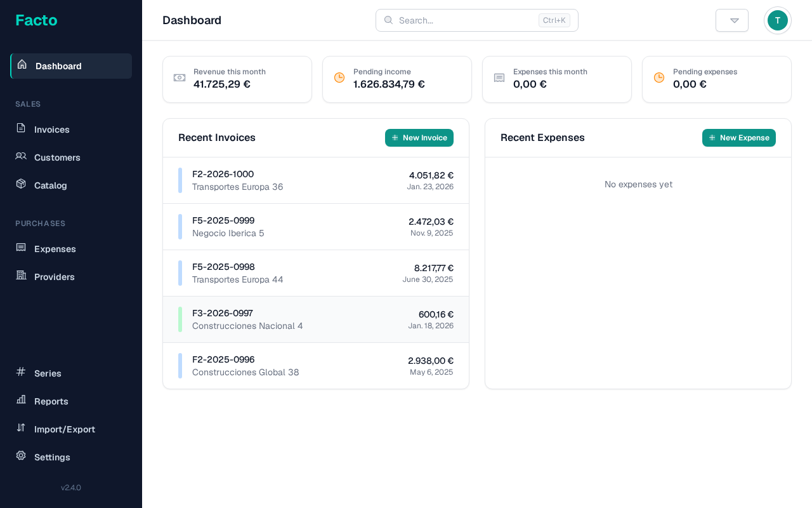The height and width of the screenshot is (508, 812).
Task: Create a New Invoice
Action: point(419,138)
